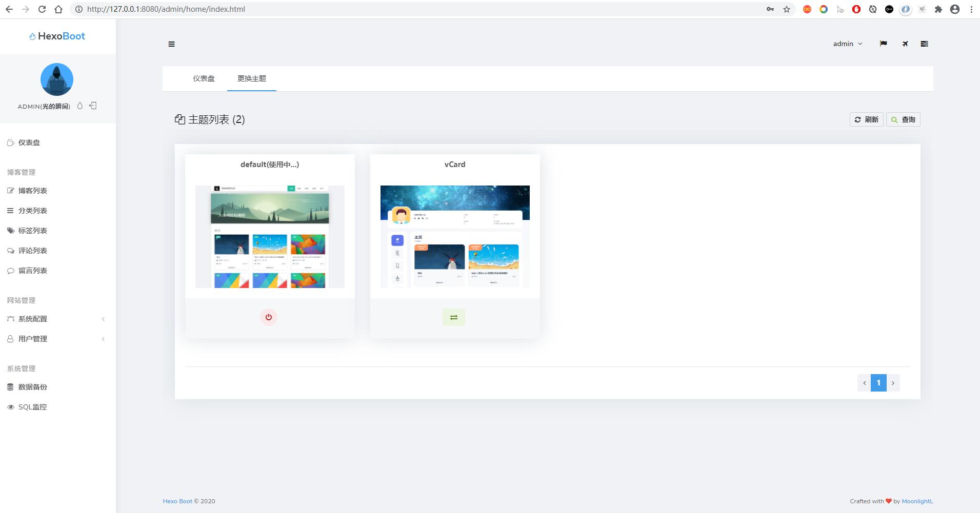Click the logout icon beside ADMIN name

[x=93, y=106]
